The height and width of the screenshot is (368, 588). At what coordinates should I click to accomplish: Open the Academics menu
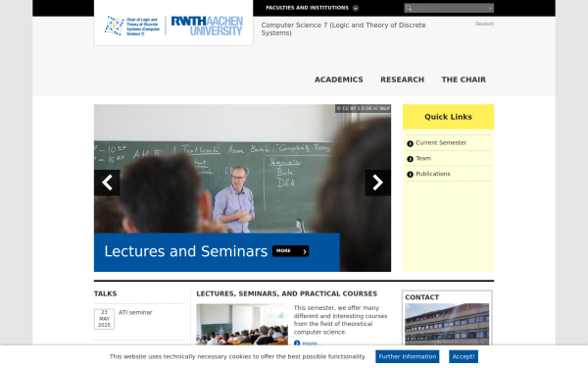pos(339,79)
